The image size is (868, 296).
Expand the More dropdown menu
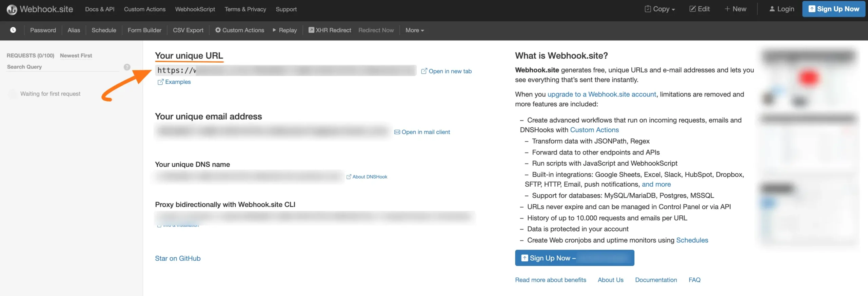click(x=414, y=30)
